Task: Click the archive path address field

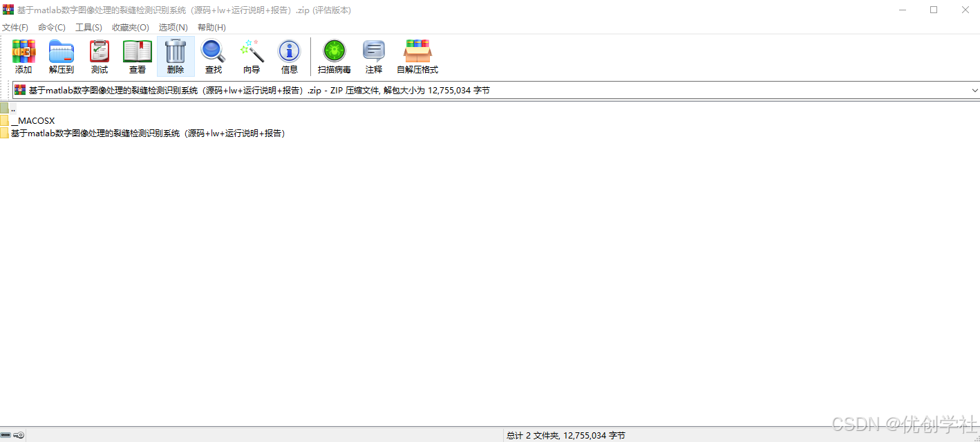Action: pos(496,91)
